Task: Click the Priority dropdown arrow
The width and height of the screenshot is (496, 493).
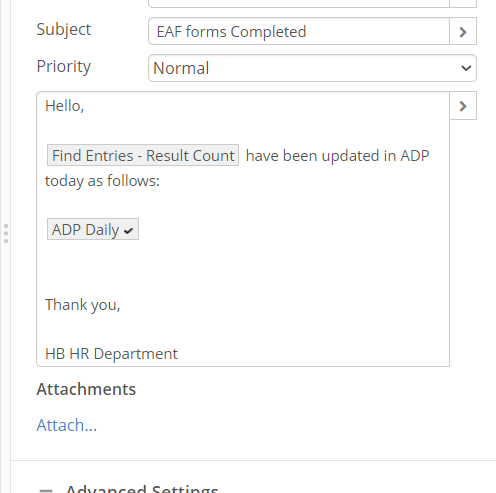Action: coord(466,68)
